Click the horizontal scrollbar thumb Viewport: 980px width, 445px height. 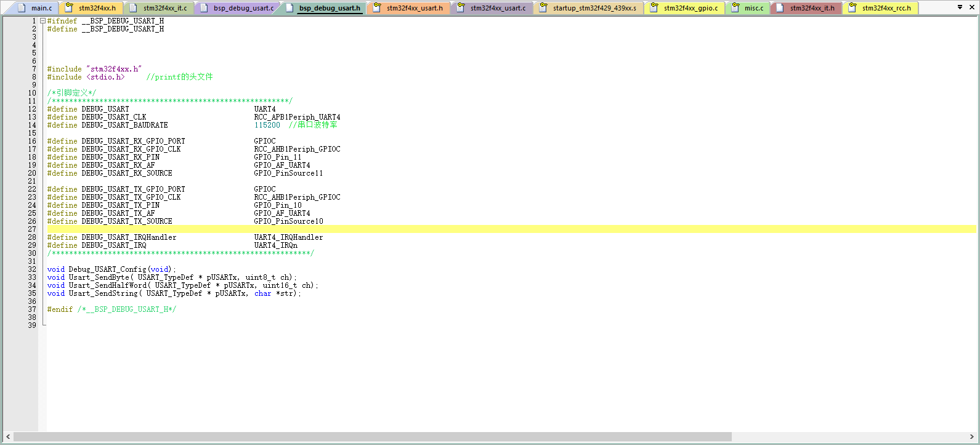pos(373,437)
